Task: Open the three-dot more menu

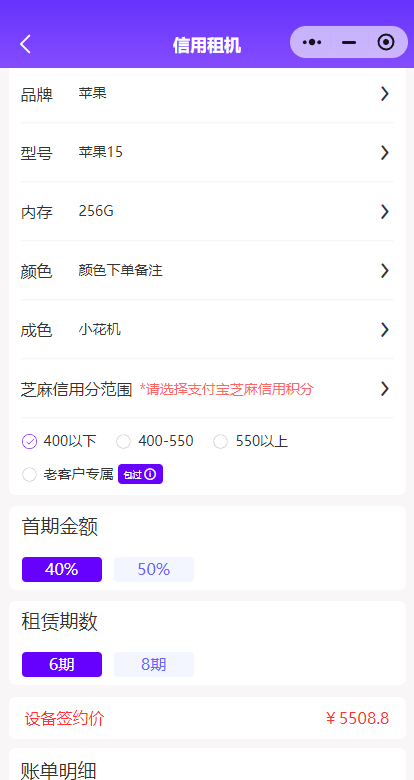Action: click(311, 42)
